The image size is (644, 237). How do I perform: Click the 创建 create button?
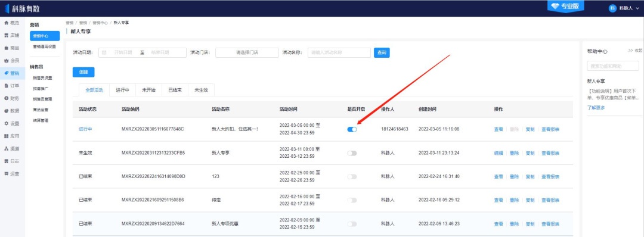(x=83, y=72)
